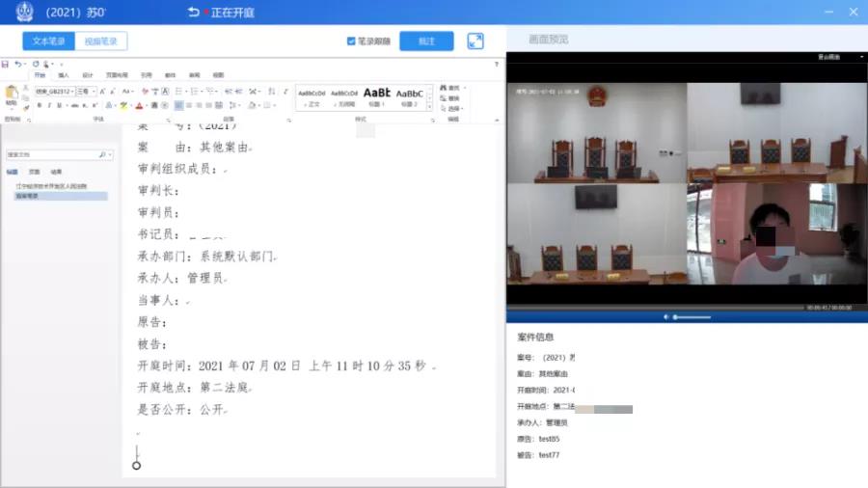The width and height of the screenshot is (868, 488).
Task: Switch to the 文本笔录 tab
Action: point(48,41)
